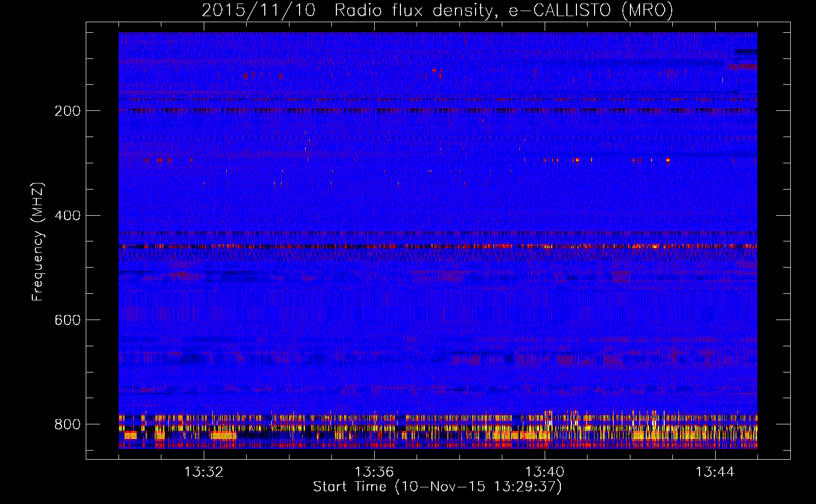The height and width of the screenshot is (504, 816).
Task: Click the 13:32 time tick label
Action: click(204, 472)
